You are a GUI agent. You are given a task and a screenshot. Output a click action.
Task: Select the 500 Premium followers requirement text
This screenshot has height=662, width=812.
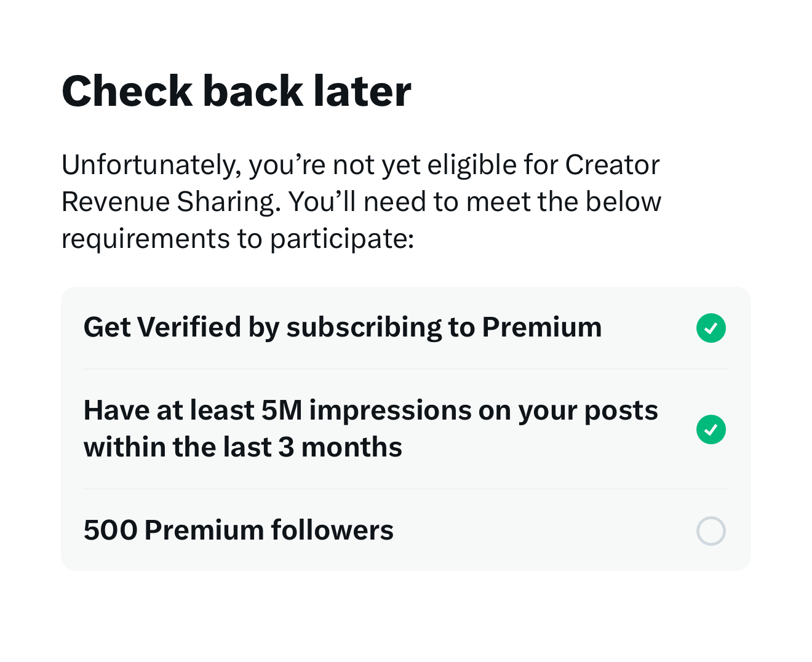click(239, 530)
